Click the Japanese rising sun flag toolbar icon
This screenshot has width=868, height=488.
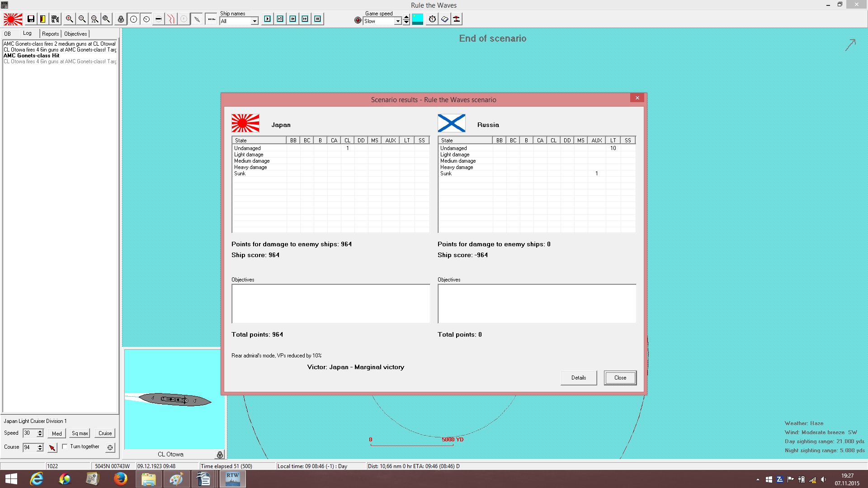tap(13, 19)
